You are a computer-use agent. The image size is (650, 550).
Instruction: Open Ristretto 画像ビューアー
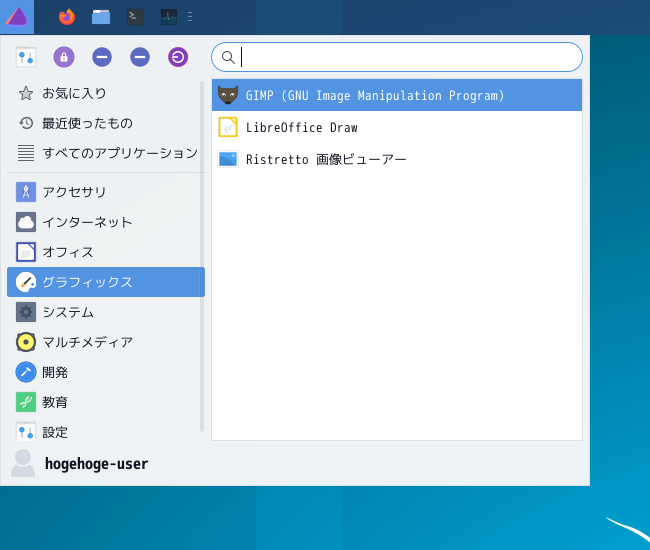[x=397, y=159]
